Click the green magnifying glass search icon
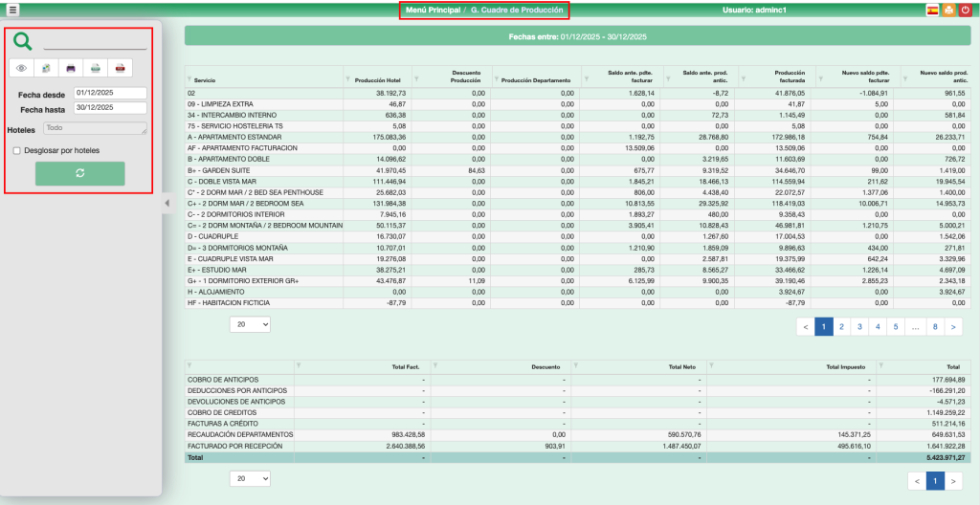 23,41
